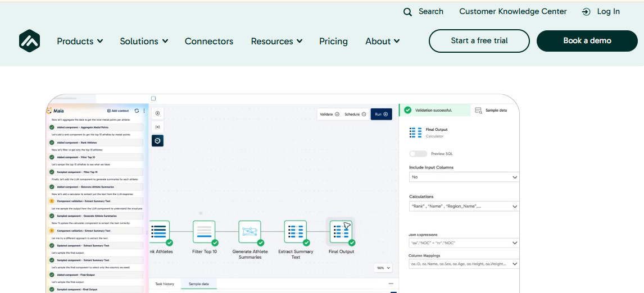Image resolution: width=644 pixels, height=293 pixels.
Task: Open the Maia assistant robot icon
Action: (157, 140)
